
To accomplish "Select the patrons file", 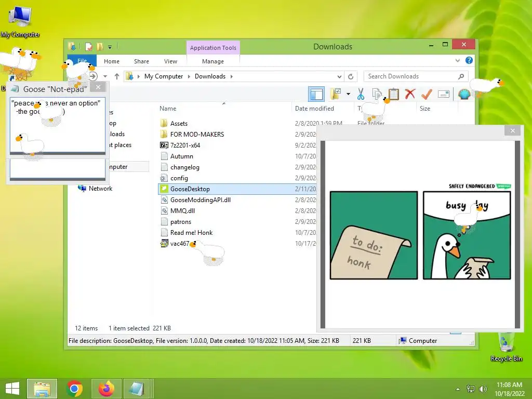I will click(180, 222).
